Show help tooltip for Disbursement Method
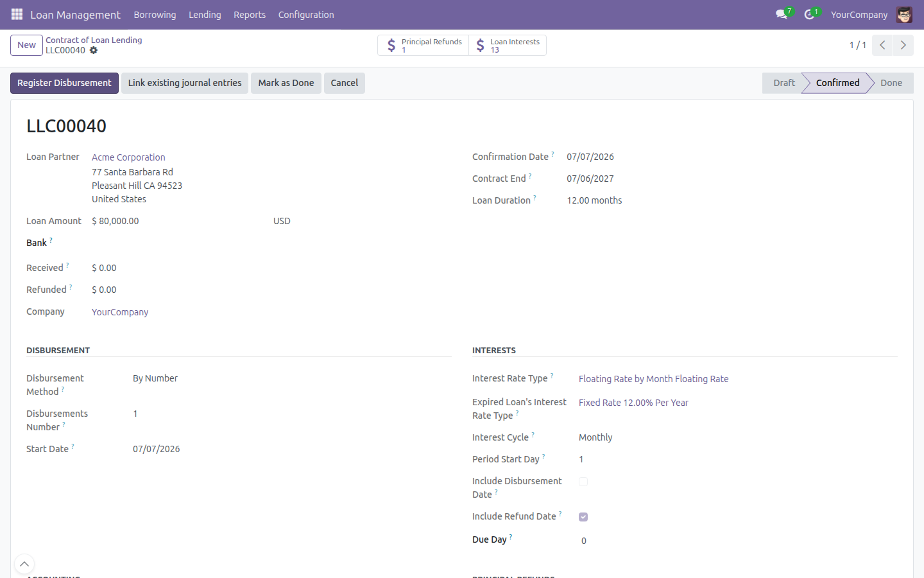The image size is (924, 578). (63, 389)
